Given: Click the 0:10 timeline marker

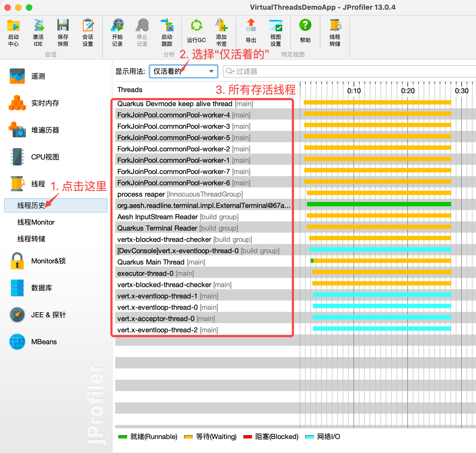Looking at the screenshot, I should (x=354, y=91).
